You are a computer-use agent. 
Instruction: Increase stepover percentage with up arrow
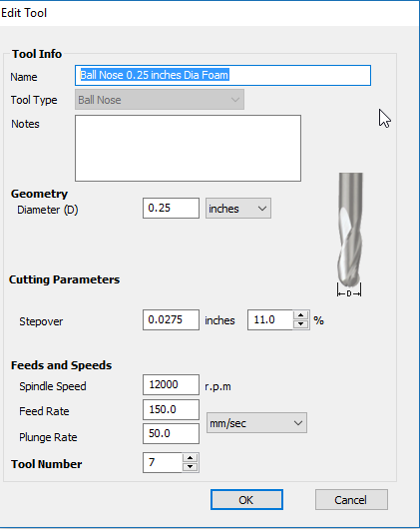click(301, 315)
